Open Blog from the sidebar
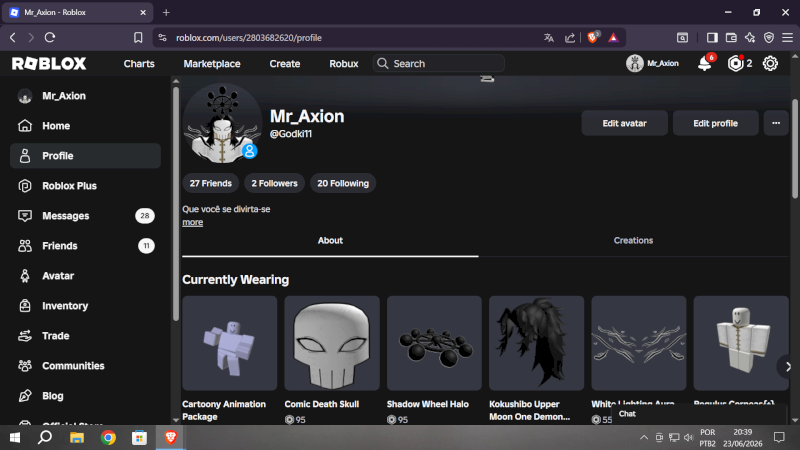This screenshot has width=800, height=450. (85, 396)
